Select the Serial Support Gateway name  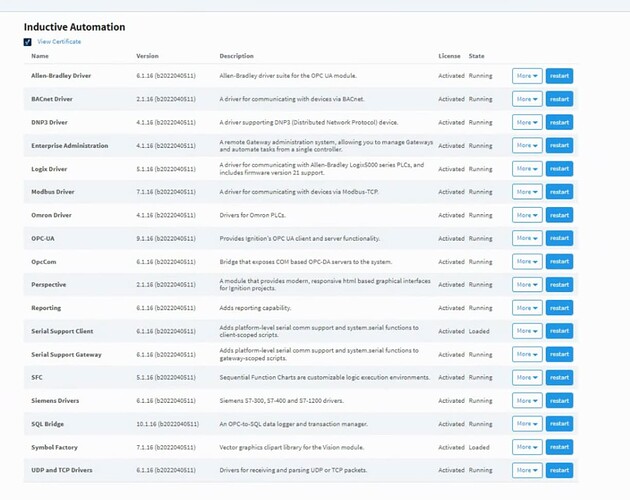click(66, 355)
